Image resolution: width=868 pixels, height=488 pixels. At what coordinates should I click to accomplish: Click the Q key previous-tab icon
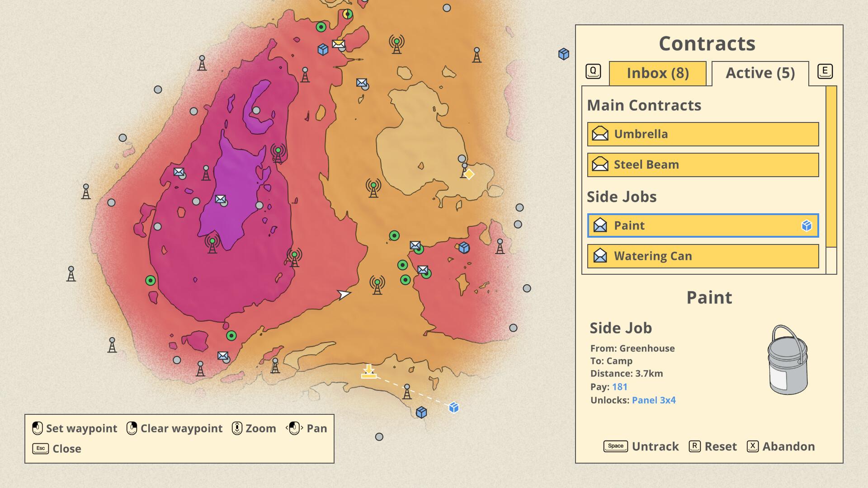[593, 71]
